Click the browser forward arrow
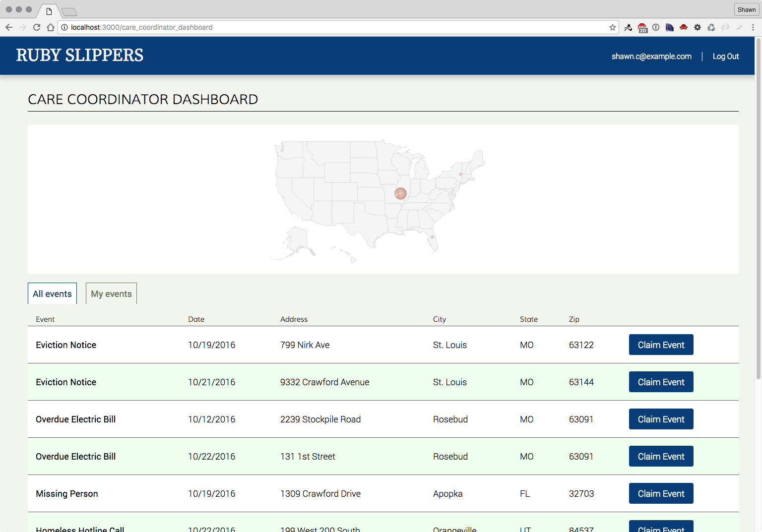 pyautogui.click(x=23, y=27)
